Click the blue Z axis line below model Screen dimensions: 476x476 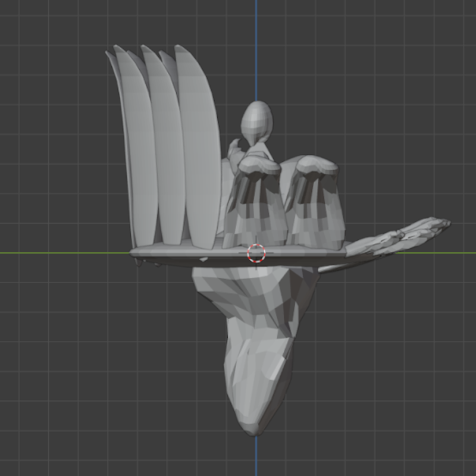pos(256,458)
